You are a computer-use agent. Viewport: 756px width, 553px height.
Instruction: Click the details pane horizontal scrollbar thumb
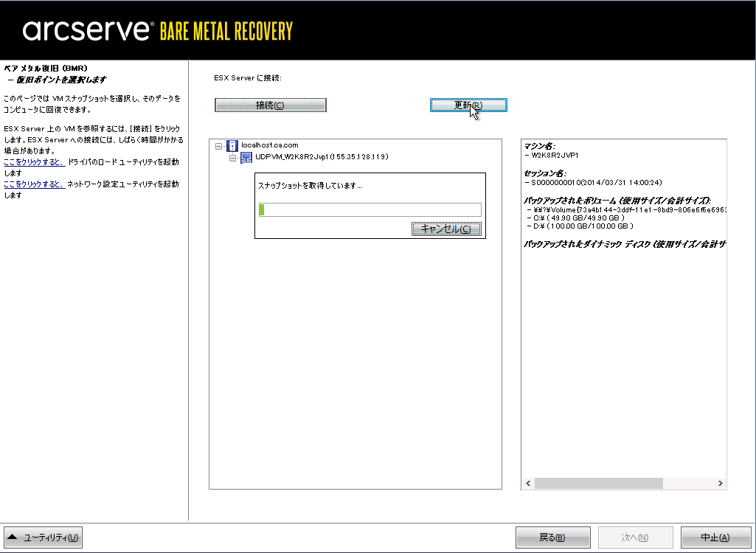click(x=599, y=483)
